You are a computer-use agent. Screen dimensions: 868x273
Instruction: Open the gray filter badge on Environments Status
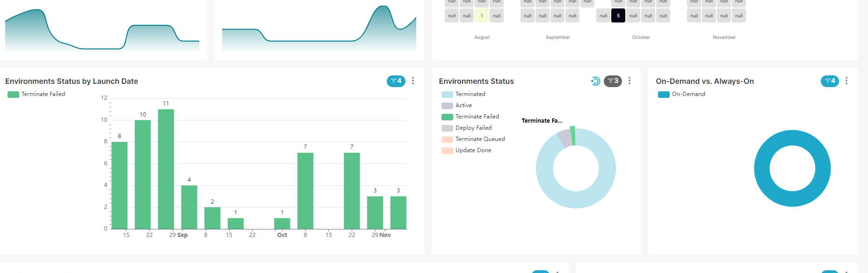(x=612, y=81)
